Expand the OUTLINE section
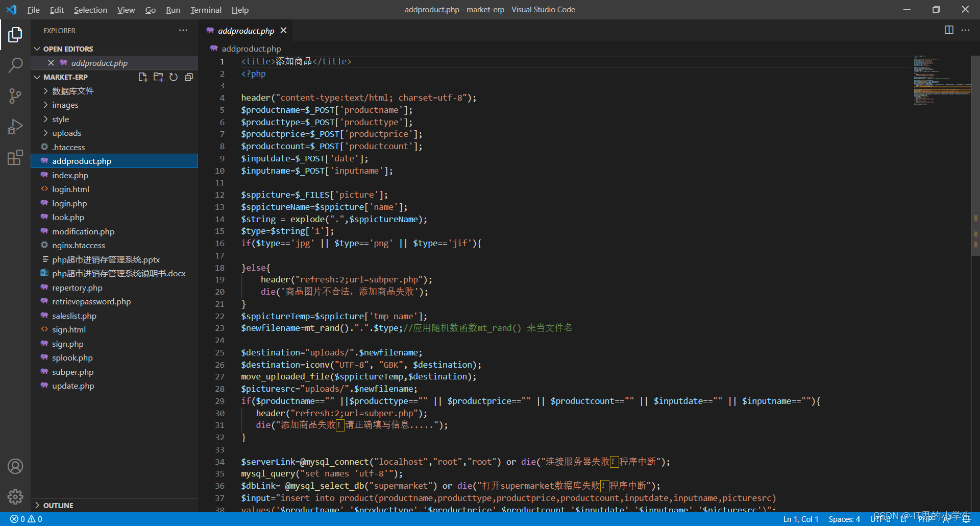 click(x=114, y=505)
